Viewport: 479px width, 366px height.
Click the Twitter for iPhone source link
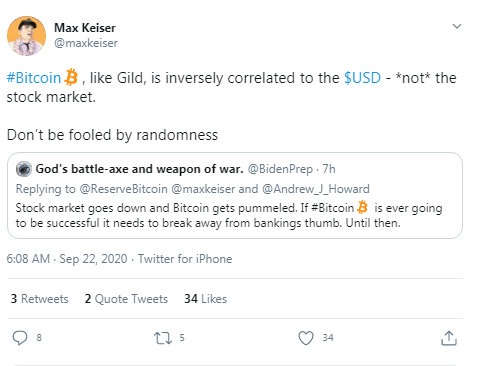[185, 259]
